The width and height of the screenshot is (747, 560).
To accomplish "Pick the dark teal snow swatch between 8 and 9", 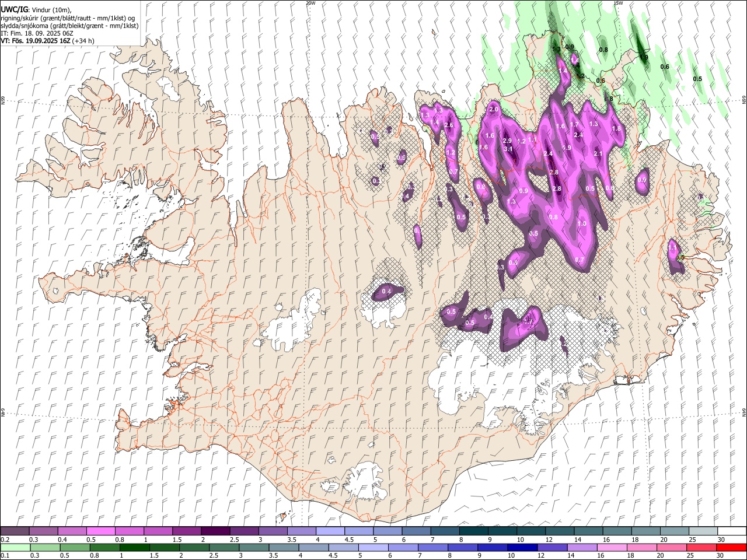I will point(473,531).
